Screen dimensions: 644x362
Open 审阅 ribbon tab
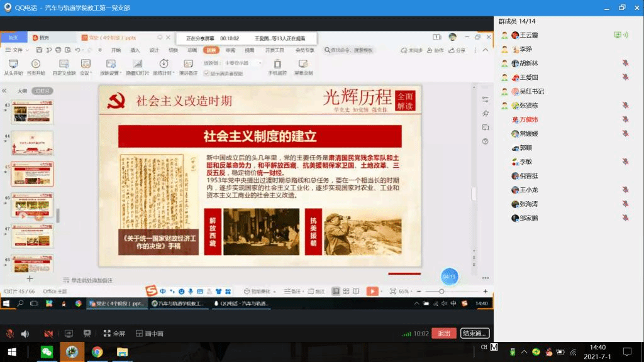(230, 50)
